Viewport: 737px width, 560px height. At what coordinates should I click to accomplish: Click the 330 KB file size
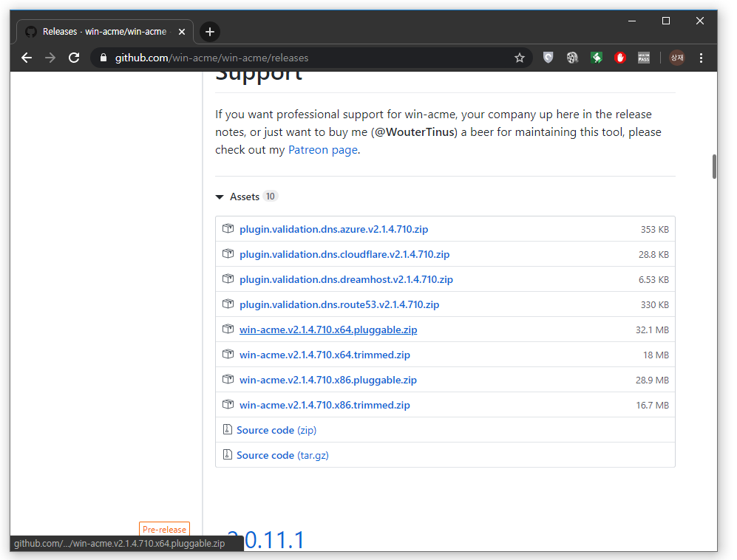click(655, 304)
